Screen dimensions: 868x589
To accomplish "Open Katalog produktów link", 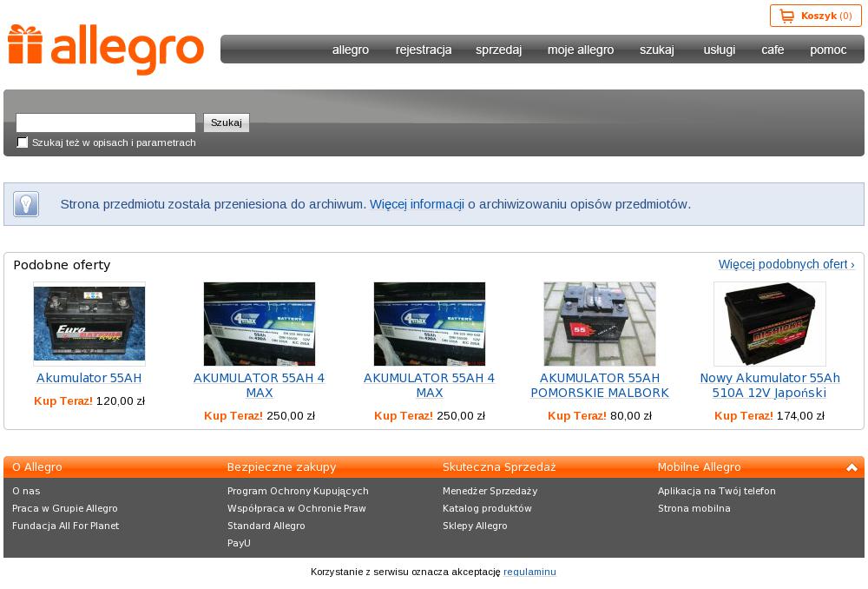I will click(487, 508).
